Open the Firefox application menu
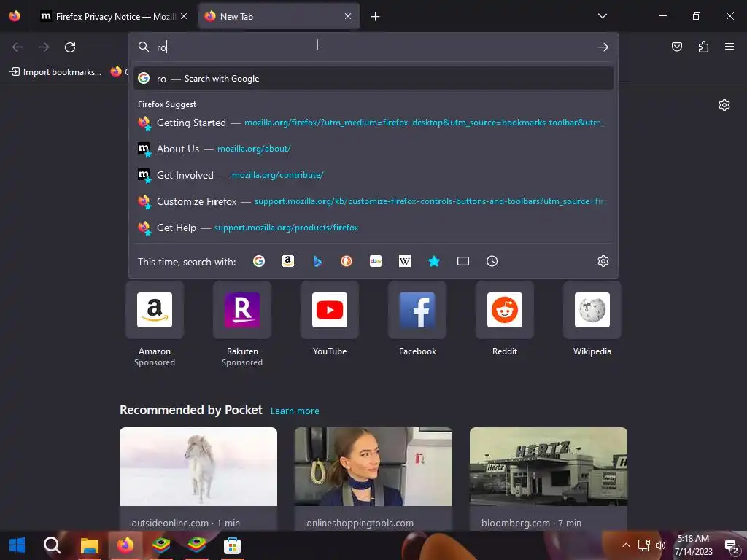This screenshot has height=560, width=747. (729, 47)
